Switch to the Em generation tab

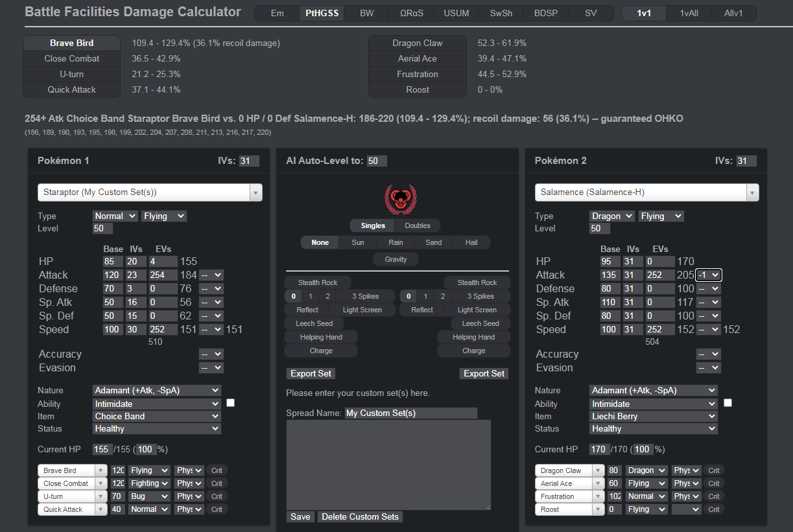click(x=277, y=14)
